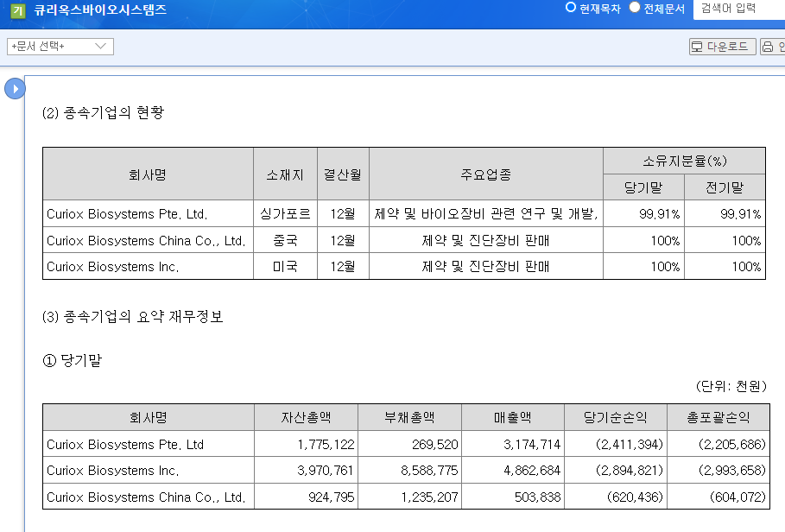The height and width of the screenshot is (532, 785).
Task: Click the 싱가포르 location cell
Action: (x=285, y=214)
